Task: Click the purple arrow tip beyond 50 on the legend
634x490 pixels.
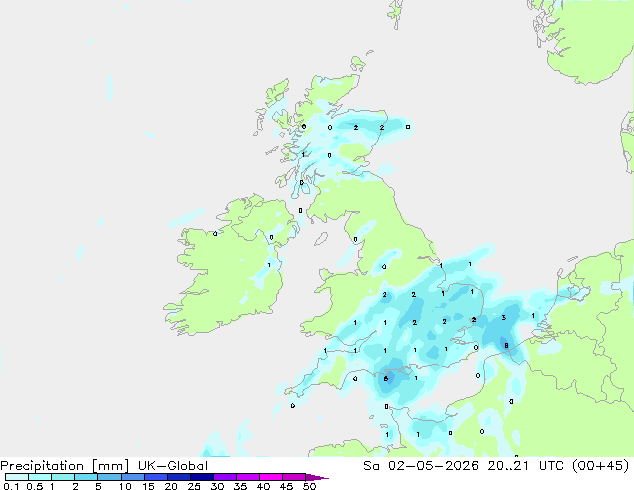Action: tap(317, 477)
